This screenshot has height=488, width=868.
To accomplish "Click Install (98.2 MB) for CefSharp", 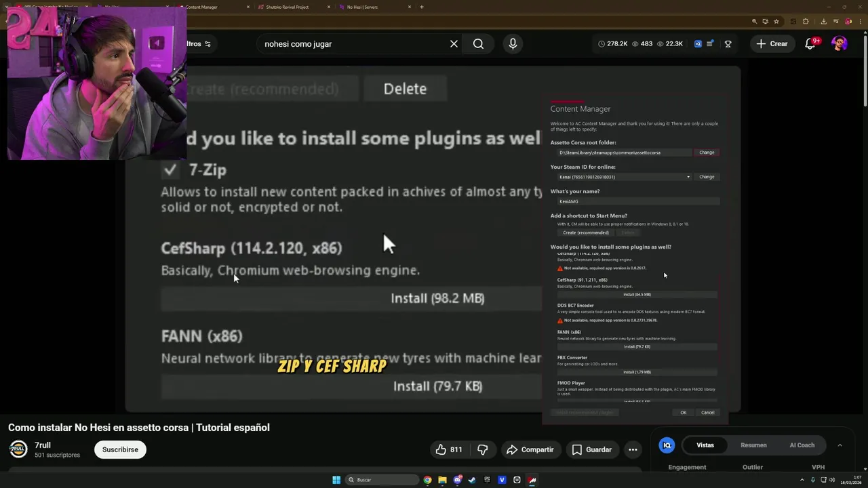I will 351,298.
